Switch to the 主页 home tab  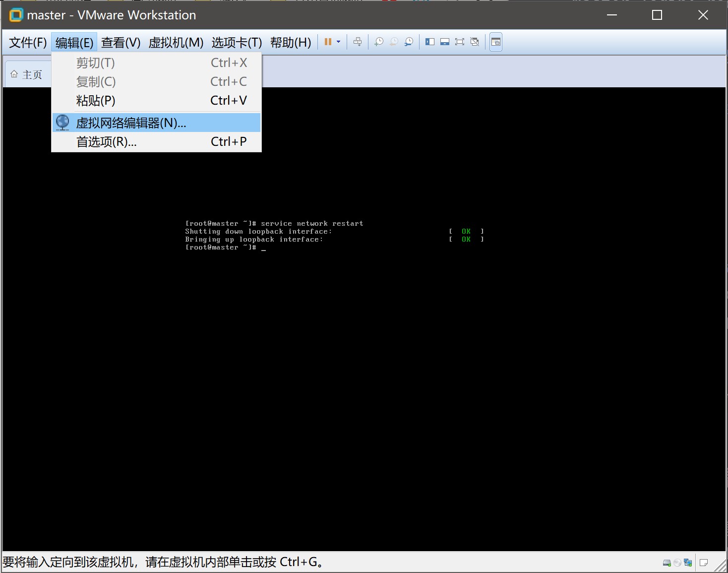coord(27,74)
